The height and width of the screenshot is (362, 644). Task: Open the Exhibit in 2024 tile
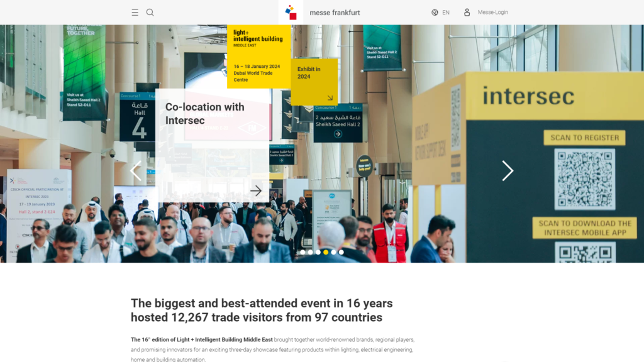click(x=314, y=82)
